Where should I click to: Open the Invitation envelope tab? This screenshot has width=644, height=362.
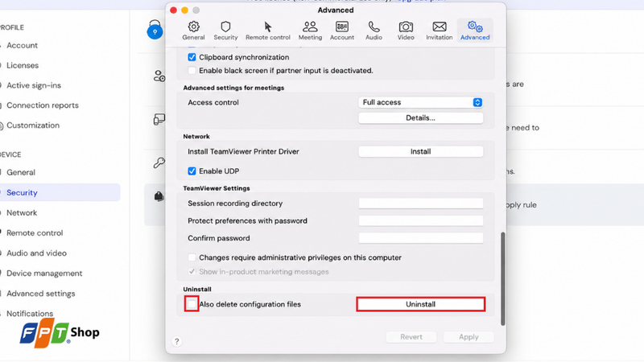click(x=439, y=31)
